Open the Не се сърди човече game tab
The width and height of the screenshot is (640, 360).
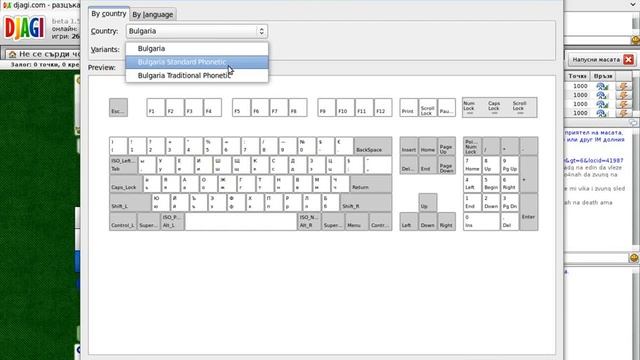[43, 54]
